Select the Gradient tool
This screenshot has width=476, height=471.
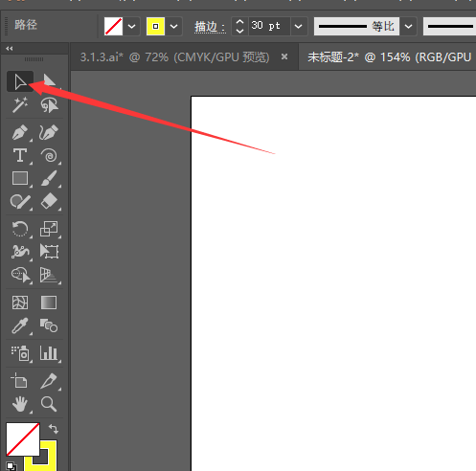[49, 303]
